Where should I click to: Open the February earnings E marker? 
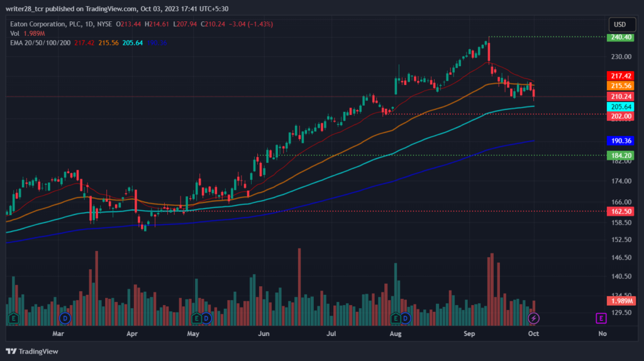coord(14,318)
